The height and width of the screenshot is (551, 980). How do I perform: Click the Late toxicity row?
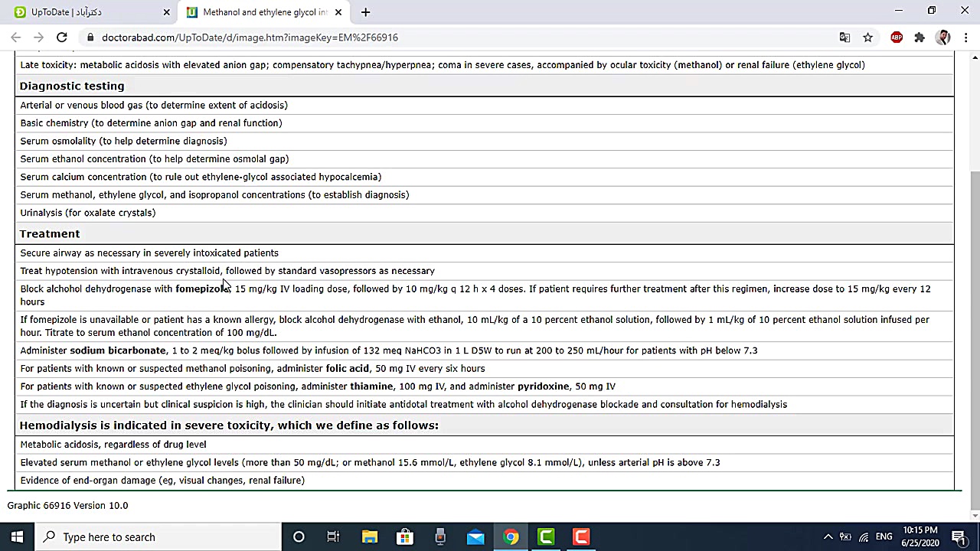485,65
